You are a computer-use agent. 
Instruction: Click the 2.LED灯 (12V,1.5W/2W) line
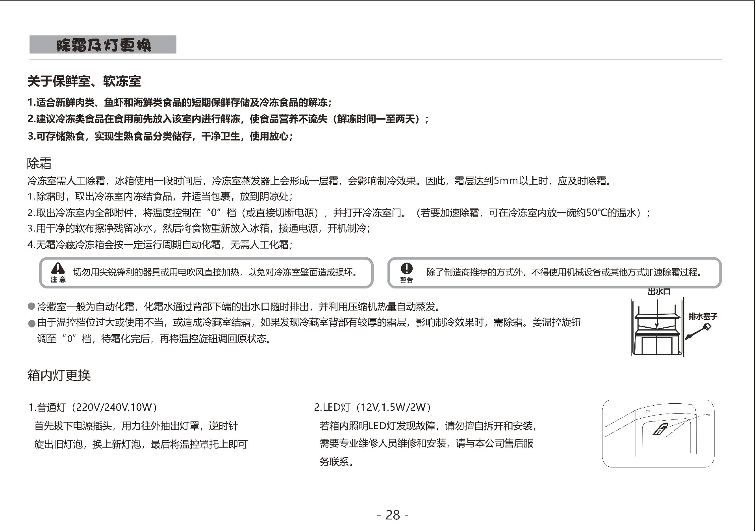372,407
